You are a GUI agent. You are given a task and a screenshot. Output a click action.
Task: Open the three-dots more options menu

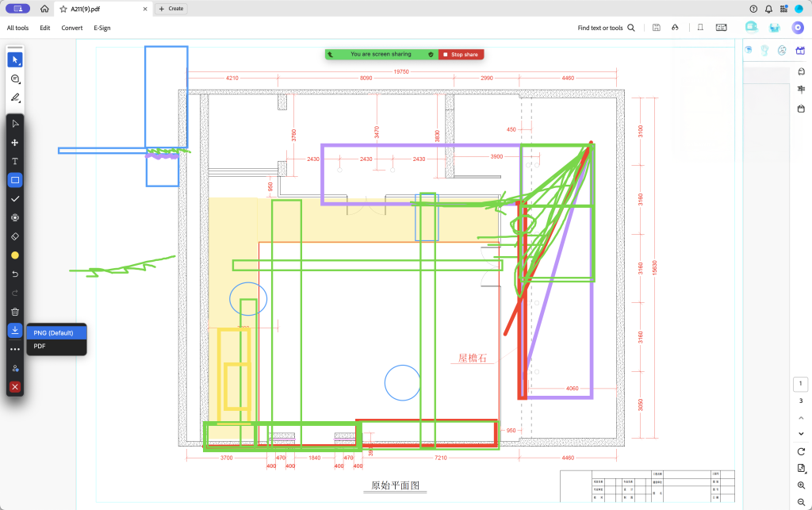[15, 349]
